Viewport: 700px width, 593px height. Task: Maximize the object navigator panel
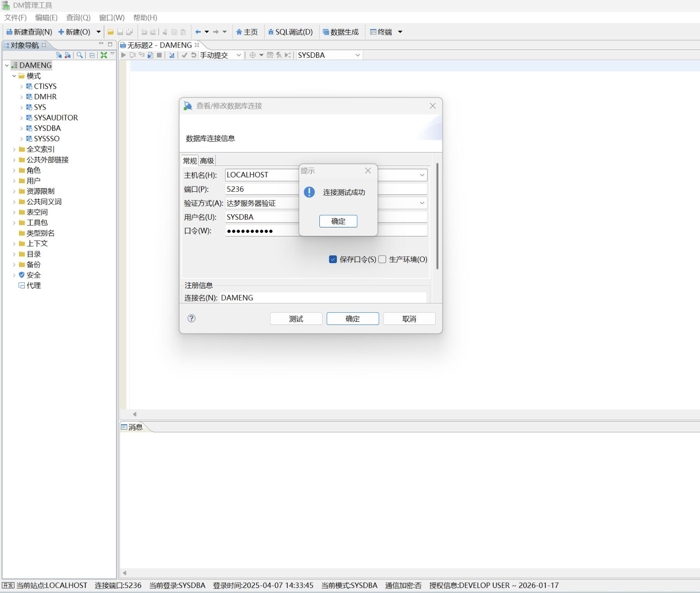tap(110, 44)
